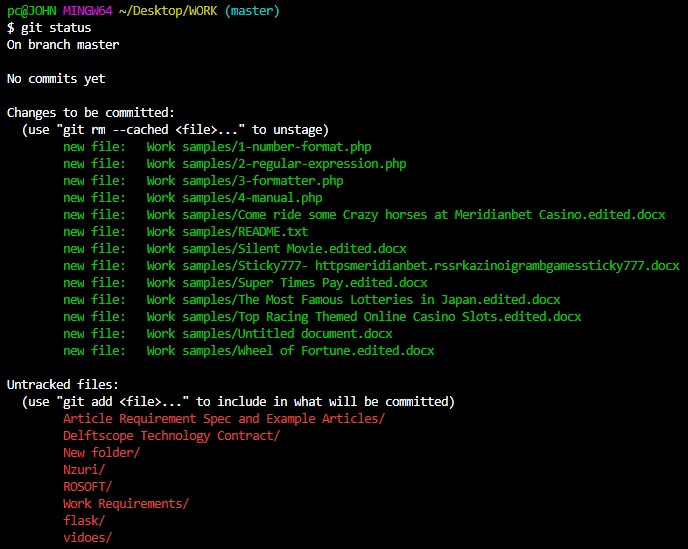Screen dimensions: 688x549
Task: Click the 'Changes to be committed:' heading
Action: click(x=91, y=113)
